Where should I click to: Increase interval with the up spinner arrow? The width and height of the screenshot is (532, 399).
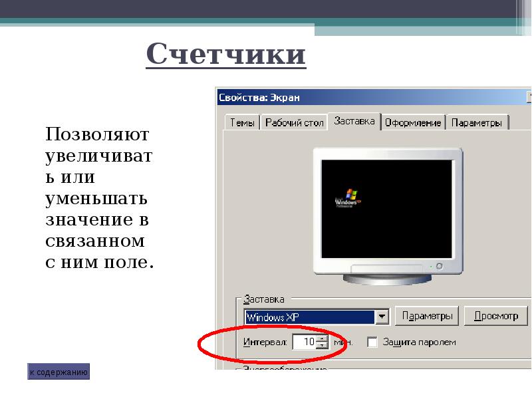pos(323,338)
